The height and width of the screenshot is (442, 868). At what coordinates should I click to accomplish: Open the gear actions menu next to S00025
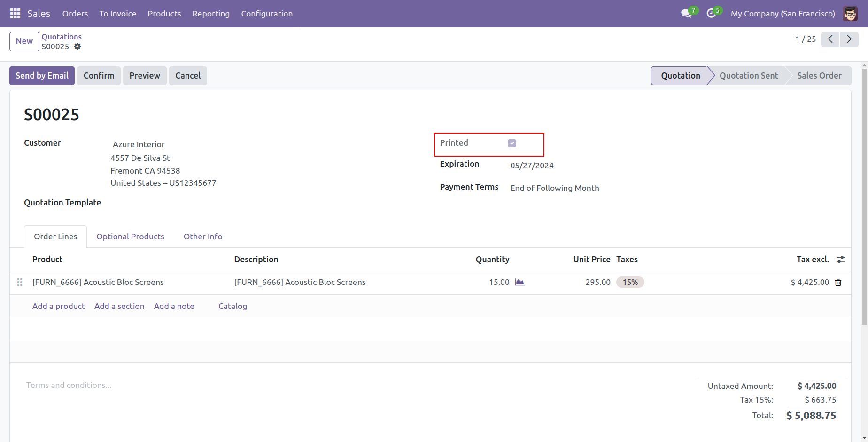(x=77, y=47)
